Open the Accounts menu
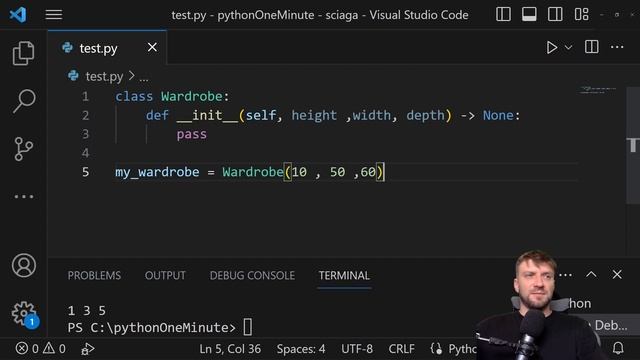 24,266
